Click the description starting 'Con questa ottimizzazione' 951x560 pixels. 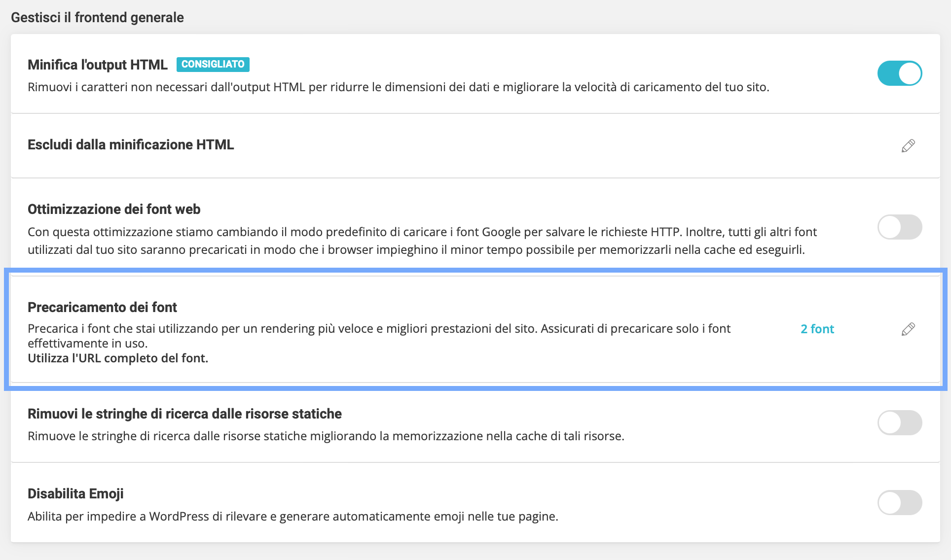(422, 241)
